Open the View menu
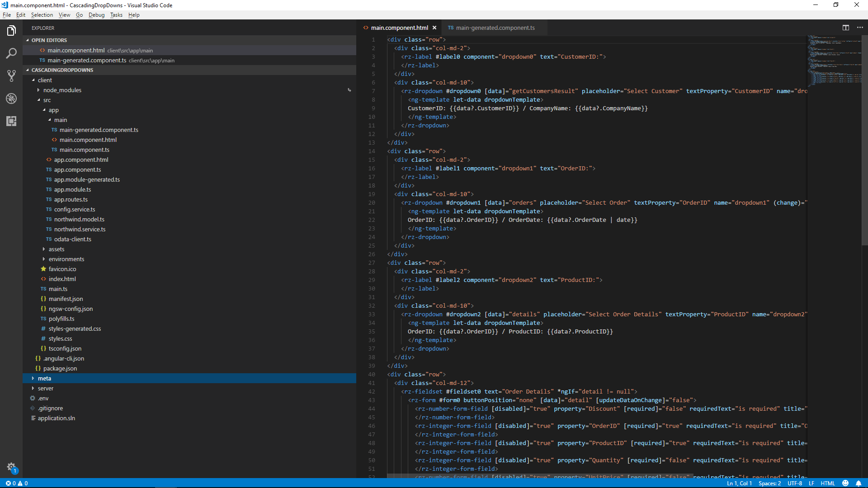The height and width of the screenshot is (488, 868). pos(64,15)
